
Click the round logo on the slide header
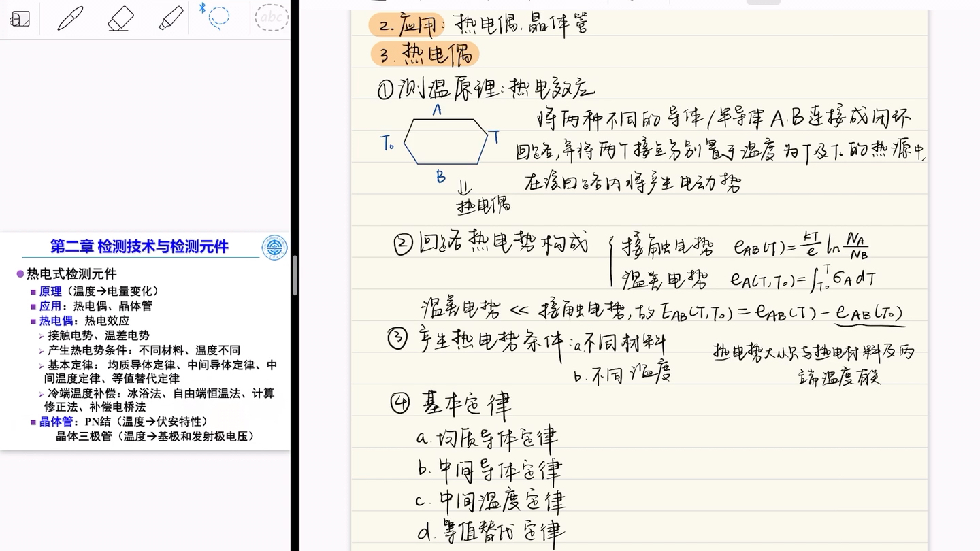[x=274, y=247]
